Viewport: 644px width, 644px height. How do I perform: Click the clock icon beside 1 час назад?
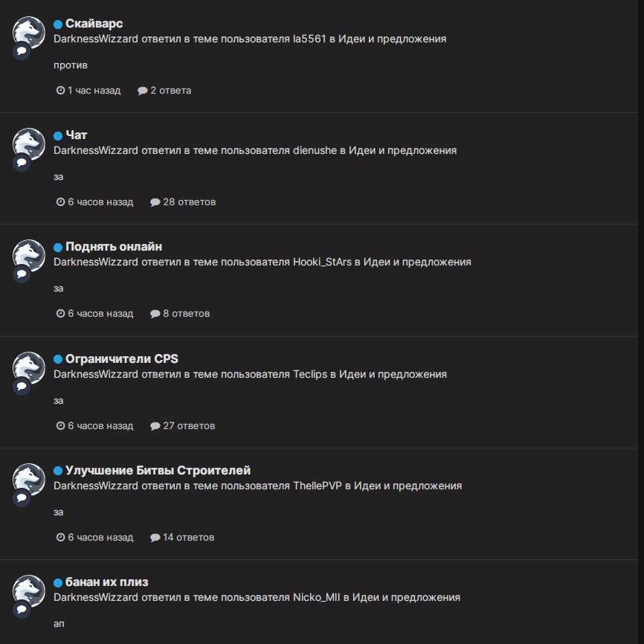pyautogui.click(x=60, y=91)
